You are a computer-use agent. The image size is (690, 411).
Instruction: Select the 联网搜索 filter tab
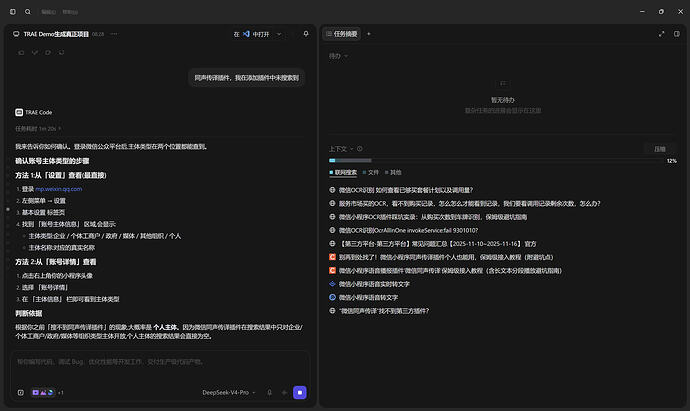[x=343, y=172]
